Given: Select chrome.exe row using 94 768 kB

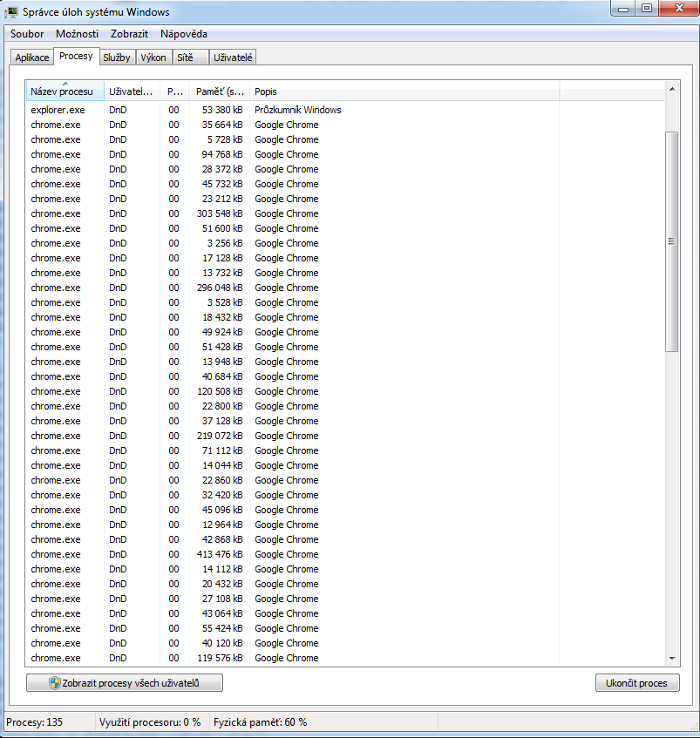Looking at the screenshot, I should coord(293,154).
